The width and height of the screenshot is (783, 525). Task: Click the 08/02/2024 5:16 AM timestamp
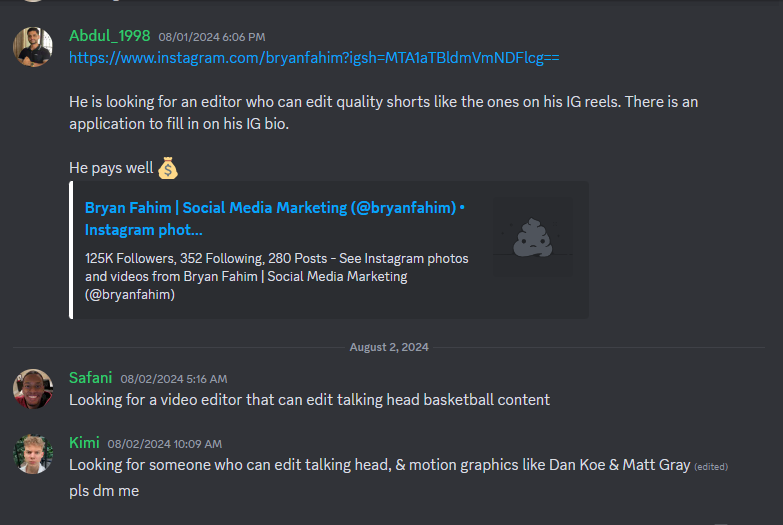(173, 379)
